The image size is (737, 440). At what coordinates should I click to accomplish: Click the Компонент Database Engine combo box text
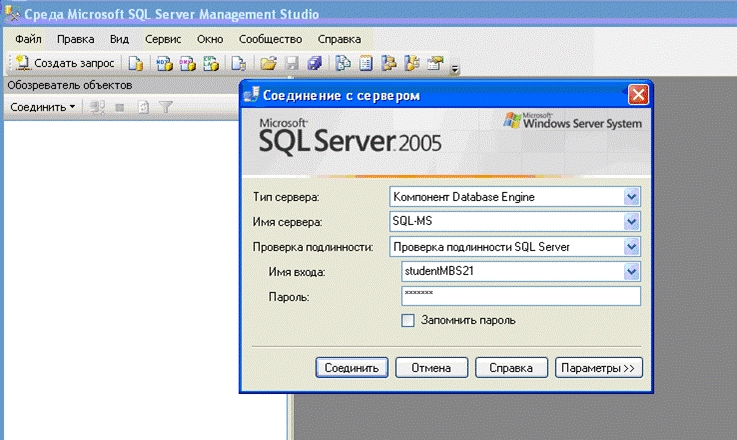(x=464, y=197)
